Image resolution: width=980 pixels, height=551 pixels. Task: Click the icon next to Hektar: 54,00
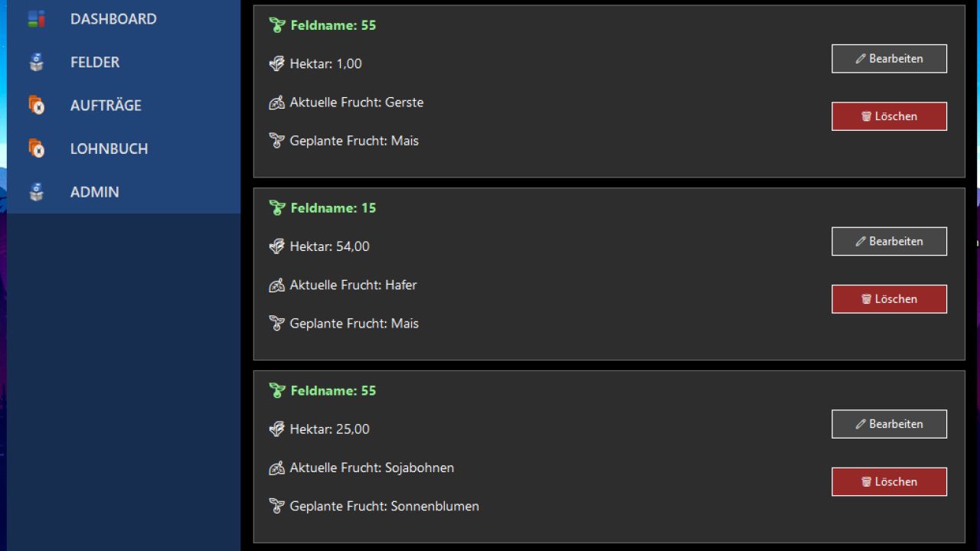click(277, 246)
